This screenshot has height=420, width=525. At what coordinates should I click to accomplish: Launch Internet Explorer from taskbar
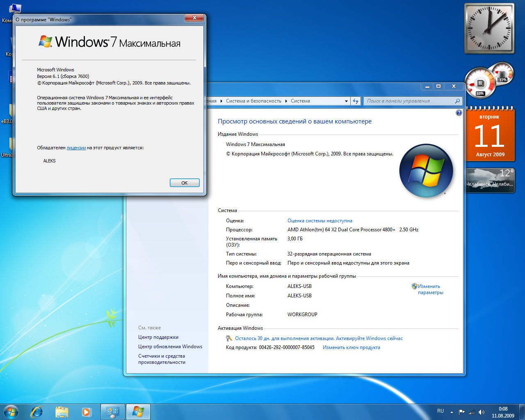pyautogui.click(x=37, y=412)
